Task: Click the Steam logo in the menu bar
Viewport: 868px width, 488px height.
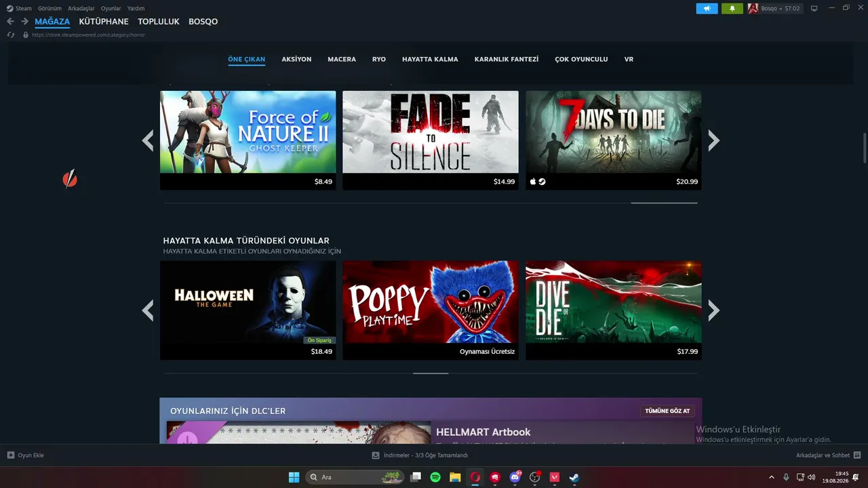Action: (x=9, y=9)
